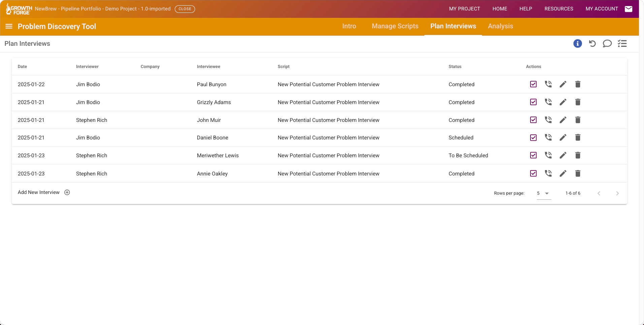This screenshot has height=325, width=644.
Task: Delete the Paul Bunyon interview row
Action: 578,84
